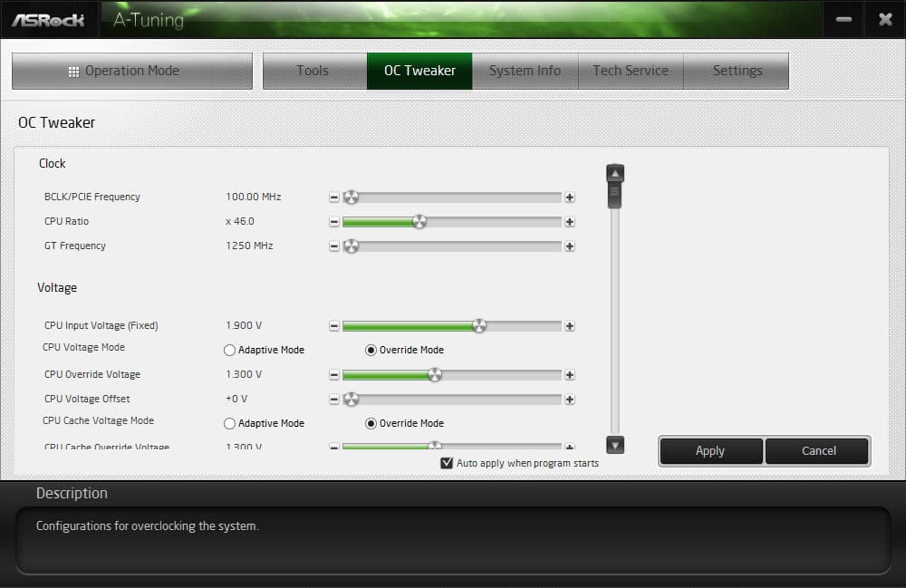Click the CPU Override Voltage slider handle

click(x=435, y=375)
